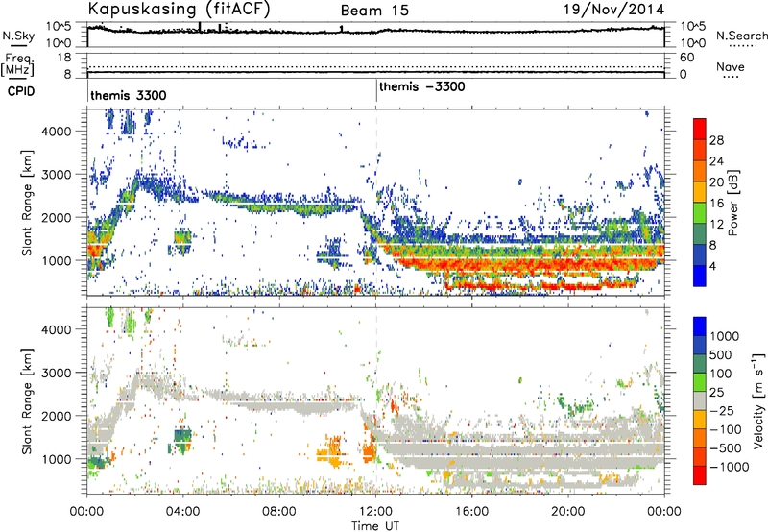Click the Time UT axis label
The image size is (768, 532).
coord(375,526)
